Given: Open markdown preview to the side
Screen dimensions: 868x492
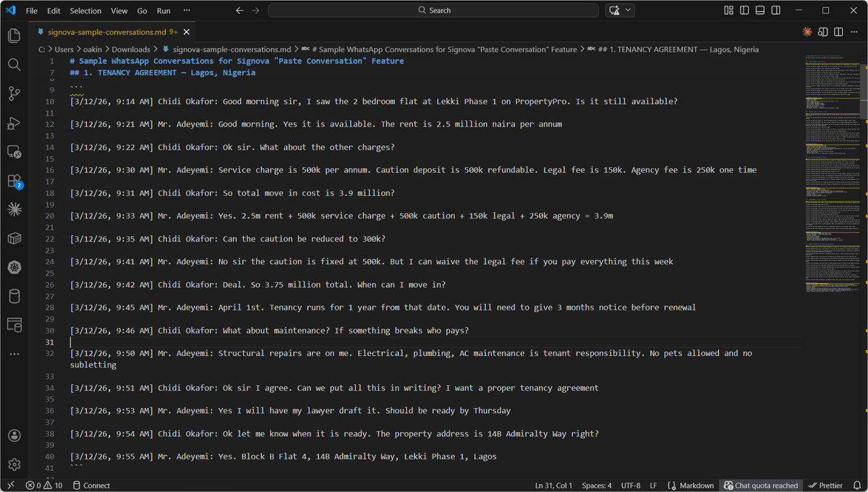Looking at the screenshot, I should [823, 32].
